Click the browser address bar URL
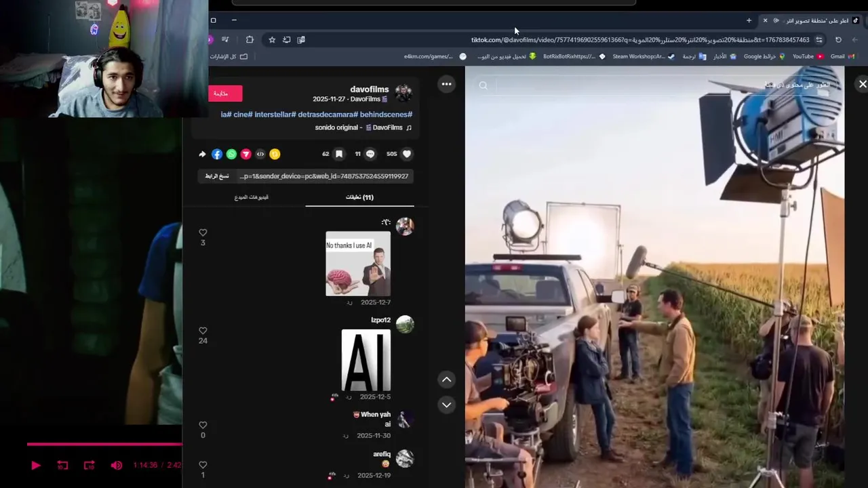 click(x=640, y=39)
